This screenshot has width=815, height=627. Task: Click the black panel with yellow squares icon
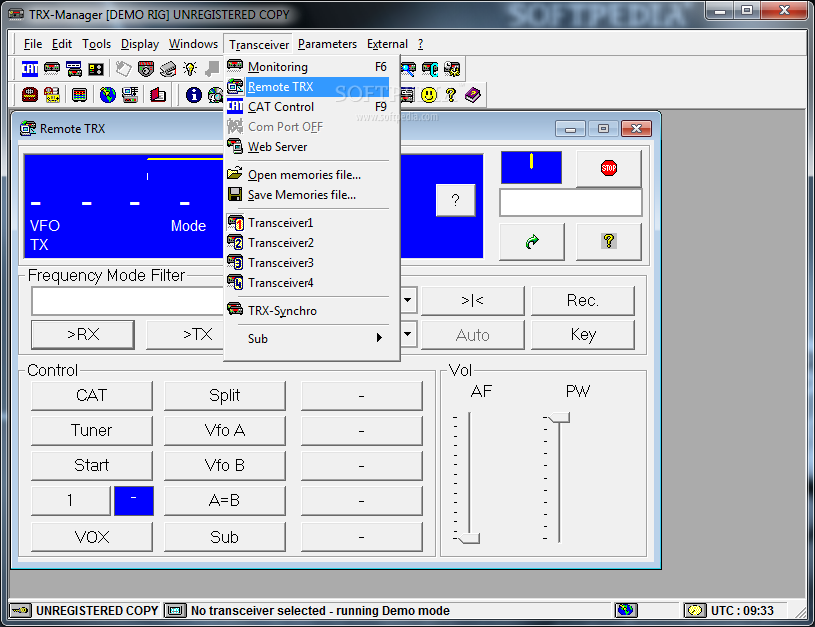point(96,69)
